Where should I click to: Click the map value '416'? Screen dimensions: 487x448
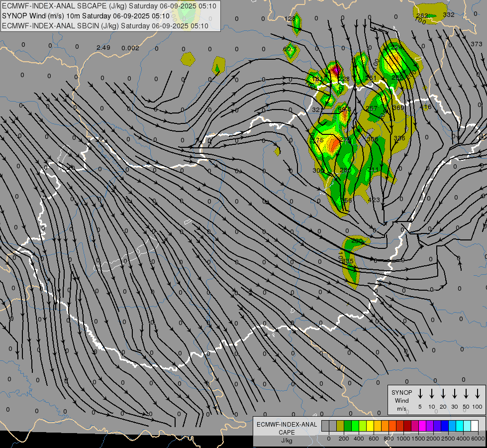tap(425, 107)
